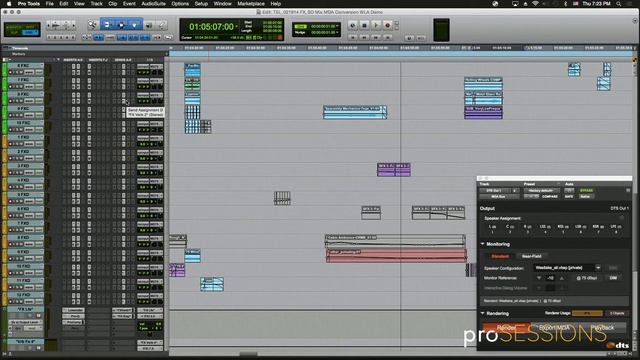Click the Return to Zero button
This screenshot has height=360, width=640.
[353, 37]
